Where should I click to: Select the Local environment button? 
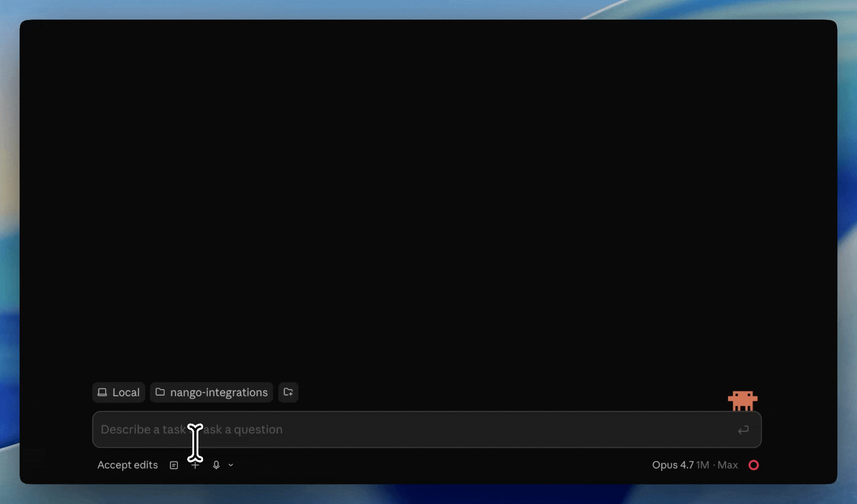pos(119,392)
